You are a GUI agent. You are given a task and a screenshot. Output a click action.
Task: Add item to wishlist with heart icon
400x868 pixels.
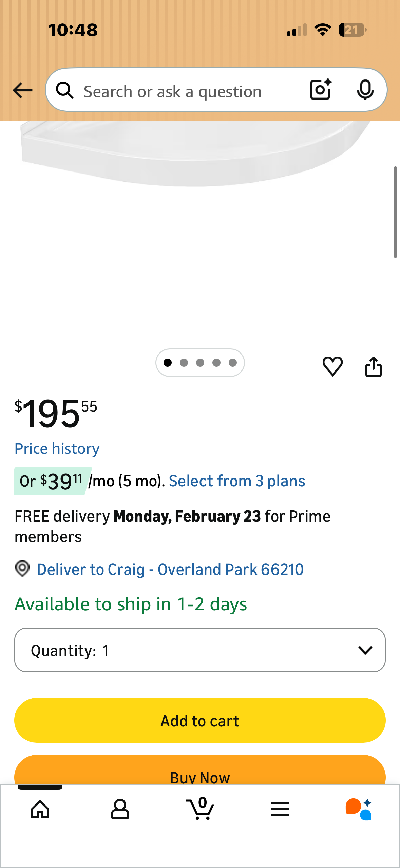(332, 366)
